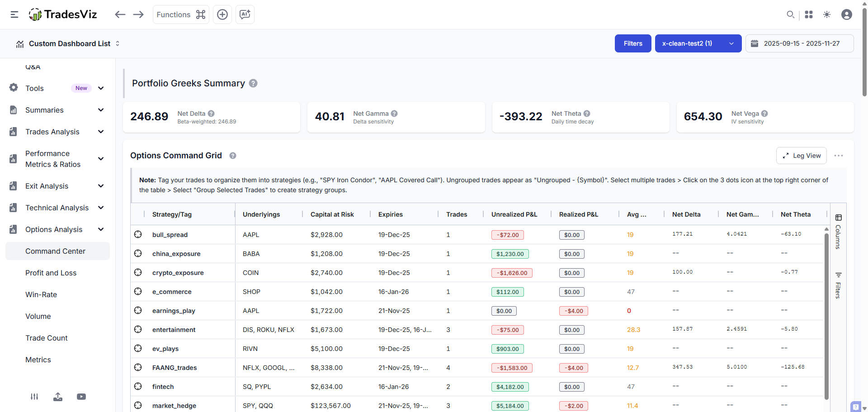Click the blue Filters button
868x412 pixels.
pyautogui.click(x=632, y=43)
